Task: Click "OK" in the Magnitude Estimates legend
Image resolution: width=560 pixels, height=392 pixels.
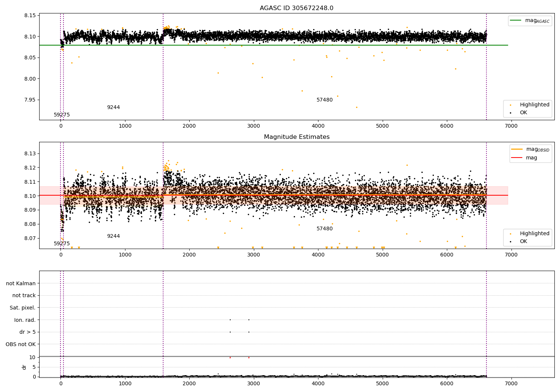Action: pyautogui.click(x=523, y=242)
